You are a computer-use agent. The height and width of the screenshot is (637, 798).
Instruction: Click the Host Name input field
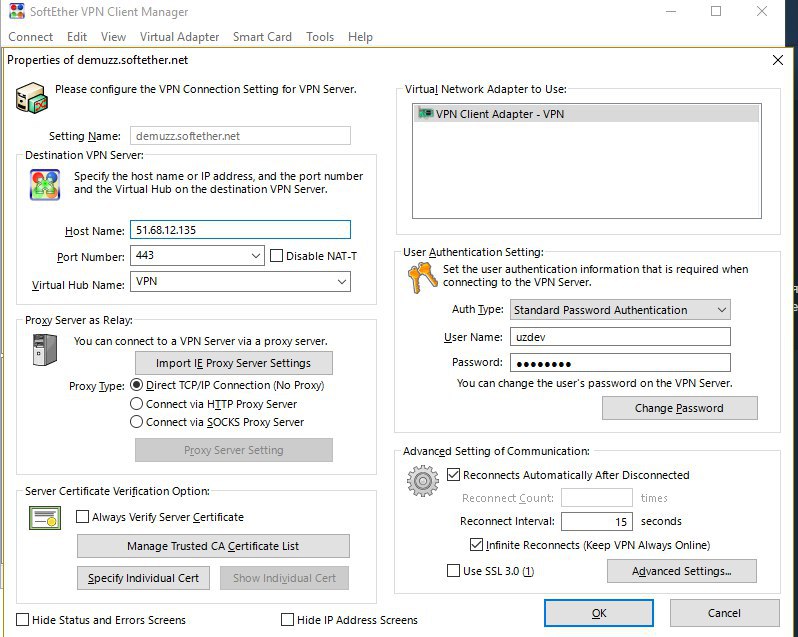tap(240, 230)
